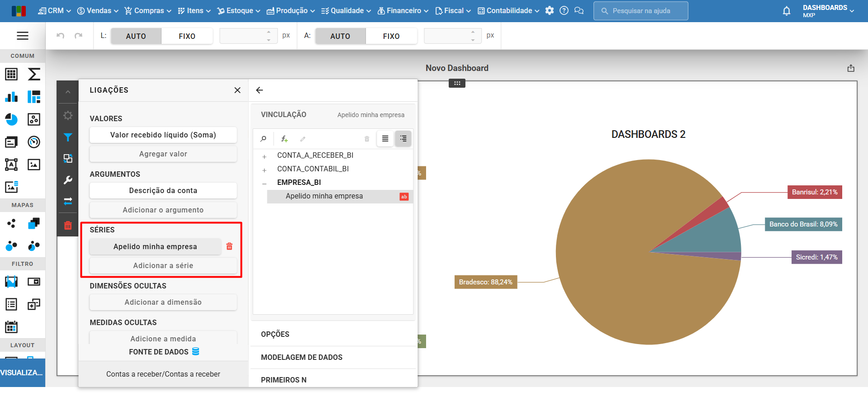Open the Vendas menu

[x=98, y=11]
